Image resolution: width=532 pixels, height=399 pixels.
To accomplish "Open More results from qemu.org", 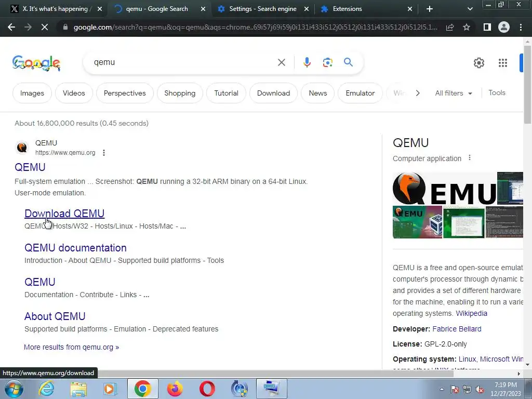I will tap(71, 347).
